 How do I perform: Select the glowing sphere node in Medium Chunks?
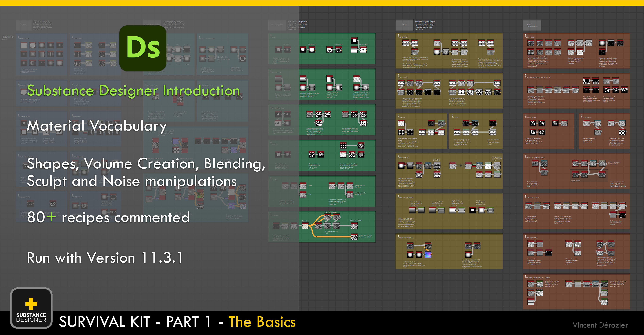pos(401,165)
